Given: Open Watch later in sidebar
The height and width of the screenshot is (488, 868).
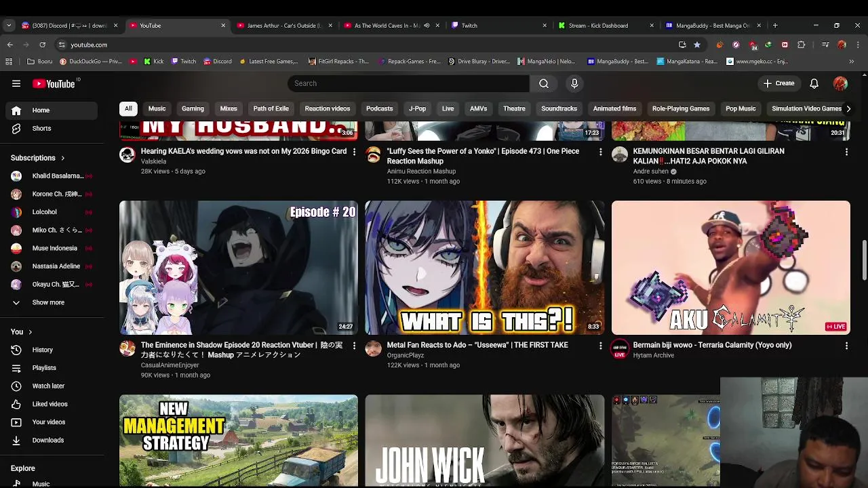Looking at the screenshot, I should (53, 386).
